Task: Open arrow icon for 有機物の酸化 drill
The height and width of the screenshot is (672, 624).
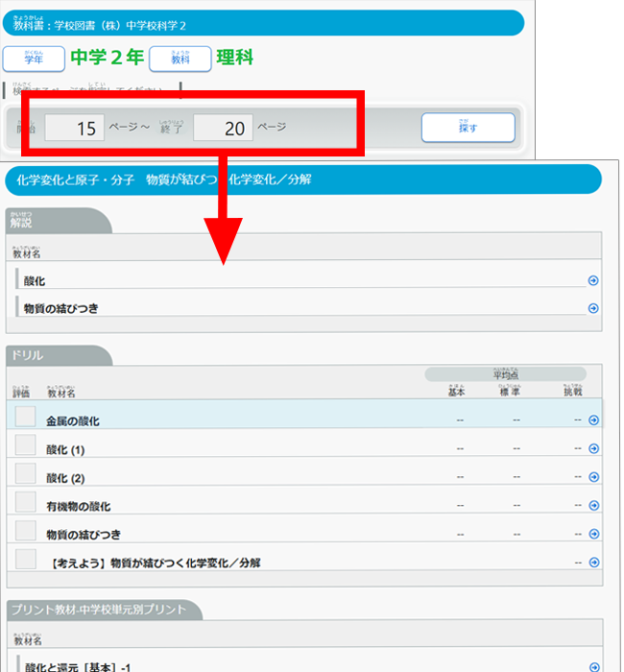Action: [593, 506]
